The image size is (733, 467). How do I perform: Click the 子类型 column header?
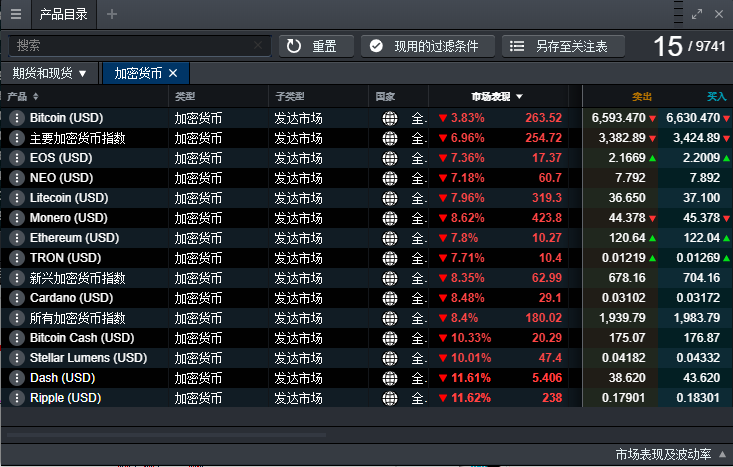click(290, 97)
